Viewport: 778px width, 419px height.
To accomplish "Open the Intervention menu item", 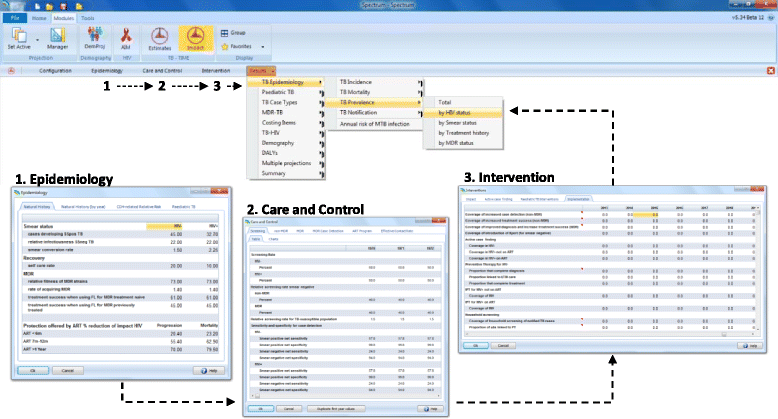I will click(x=216, y=71).
